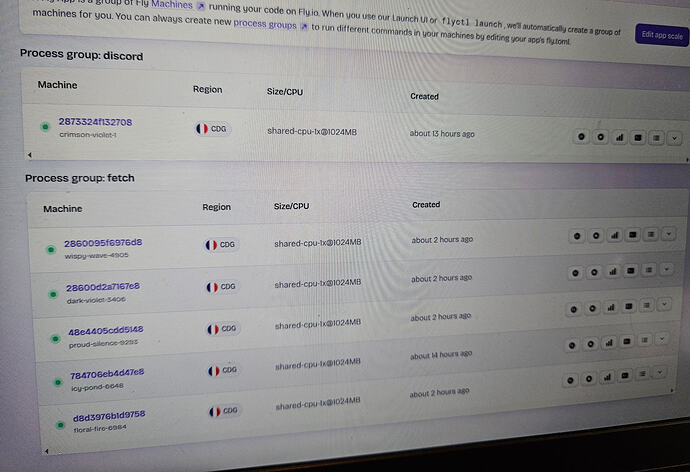Click the green status dot for 784706eb4d47e8
Image resolution: width=690 pixels, height=472 pixels.
pos(58,382)
